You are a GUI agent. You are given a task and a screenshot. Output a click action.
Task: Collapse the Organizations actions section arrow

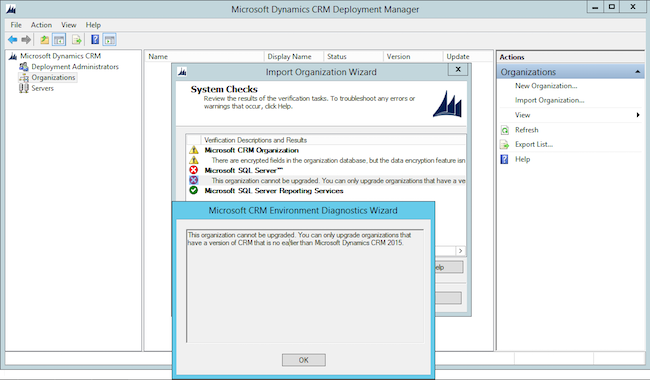coord(638,72)
